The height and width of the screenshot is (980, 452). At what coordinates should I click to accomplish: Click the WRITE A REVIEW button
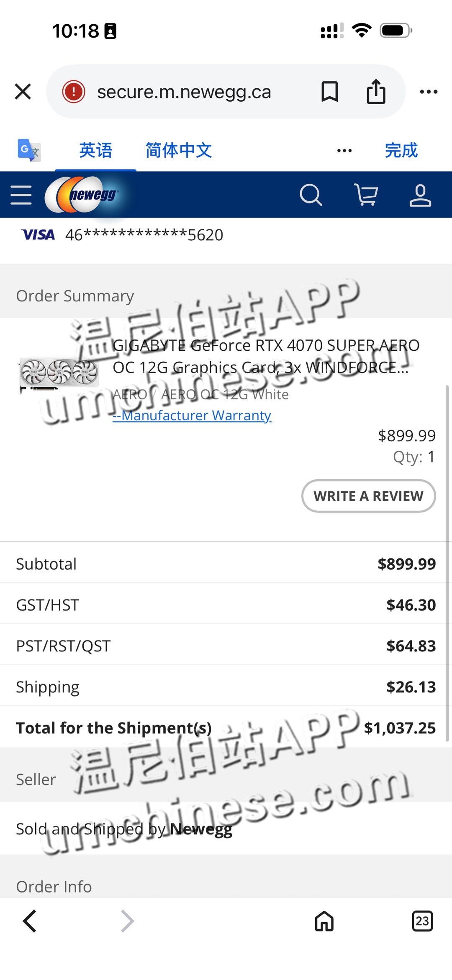coord(368,496)
